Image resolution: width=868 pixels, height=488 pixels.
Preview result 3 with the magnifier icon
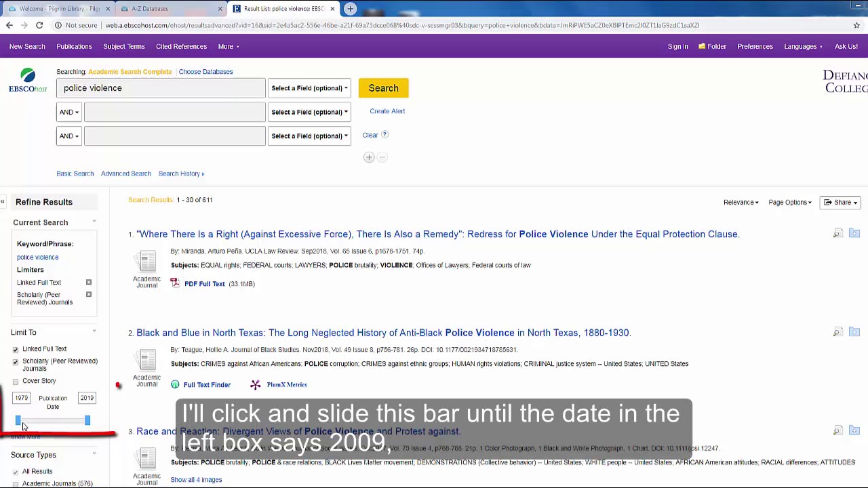click(x=838, y=430)
